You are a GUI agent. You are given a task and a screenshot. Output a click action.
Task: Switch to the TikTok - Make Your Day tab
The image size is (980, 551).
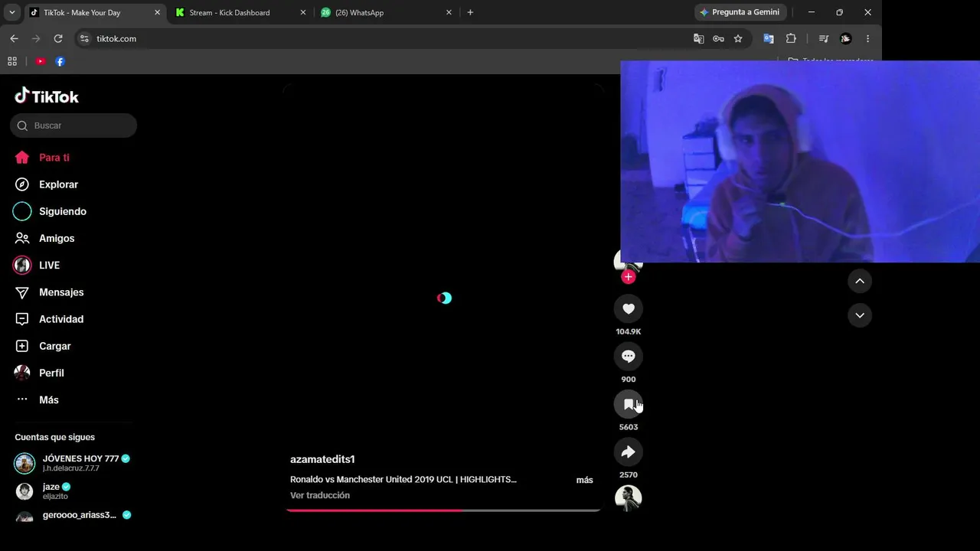click(94, 12)
